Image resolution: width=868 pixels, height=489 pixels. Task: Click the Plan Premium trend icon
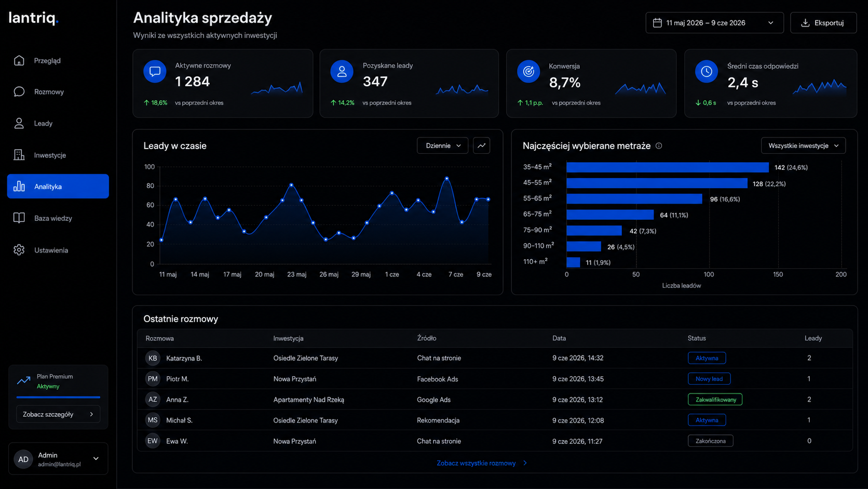pos(23,381)
